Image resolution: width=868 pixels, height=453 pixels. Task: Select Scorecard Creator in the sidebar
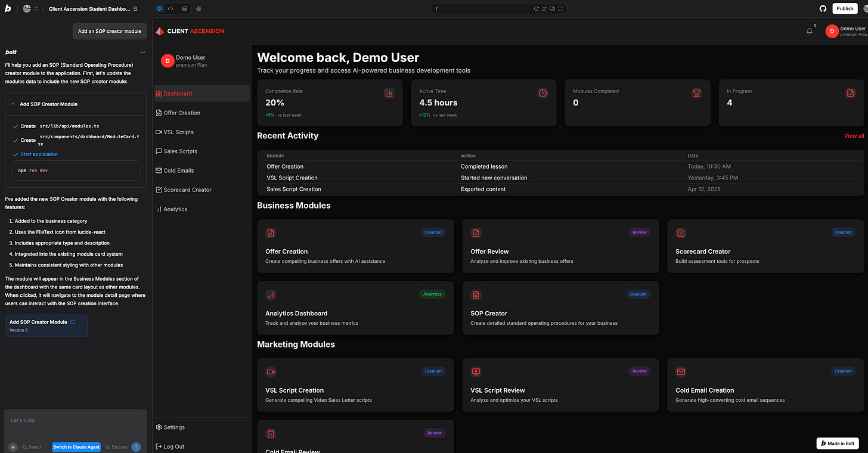(x=201, y=190)
